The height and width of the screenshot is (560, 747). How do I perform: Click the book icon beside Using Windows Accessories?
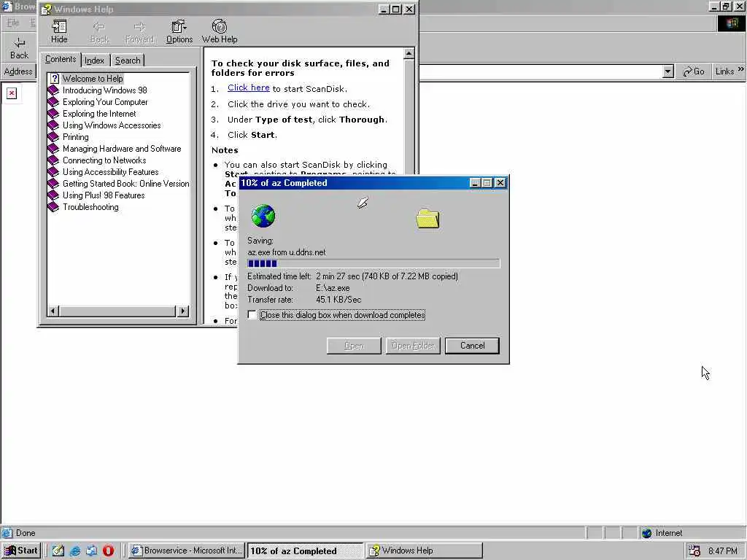pos(53,125)
